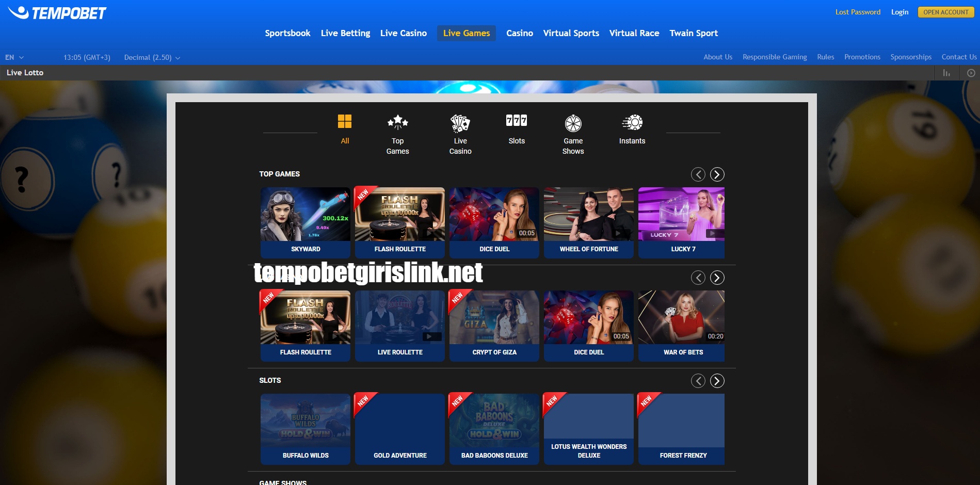
Task: Click the Open Account button
Action: pyautogui.click(x=946, y=12)
